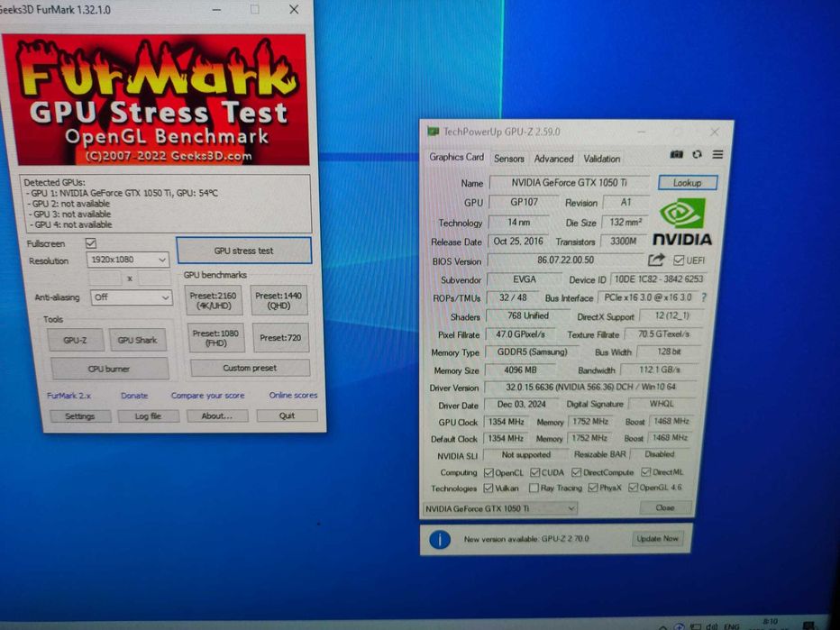The width and height of the screenshot is (840, 630).
Task: Take a GPU-Z screenshot with camera icon
Action: (677, 154)
